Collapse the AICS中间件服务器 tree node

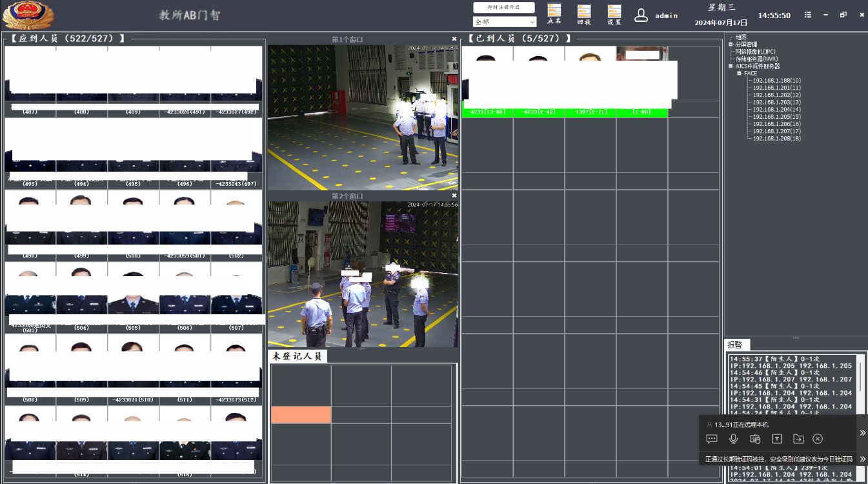point(731,66)
